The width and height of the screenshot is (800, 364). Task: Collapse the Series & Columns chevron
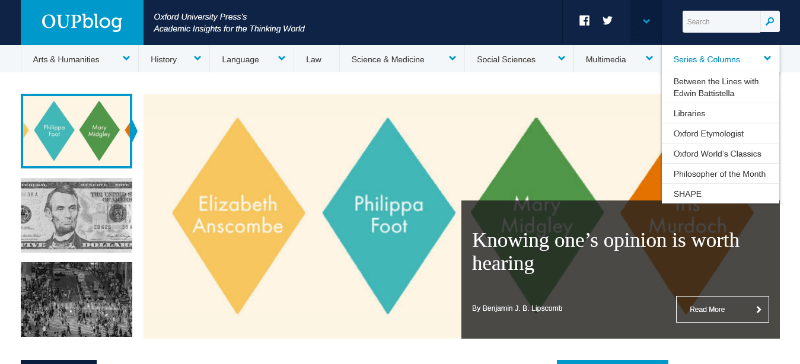(x=767, y=59)
